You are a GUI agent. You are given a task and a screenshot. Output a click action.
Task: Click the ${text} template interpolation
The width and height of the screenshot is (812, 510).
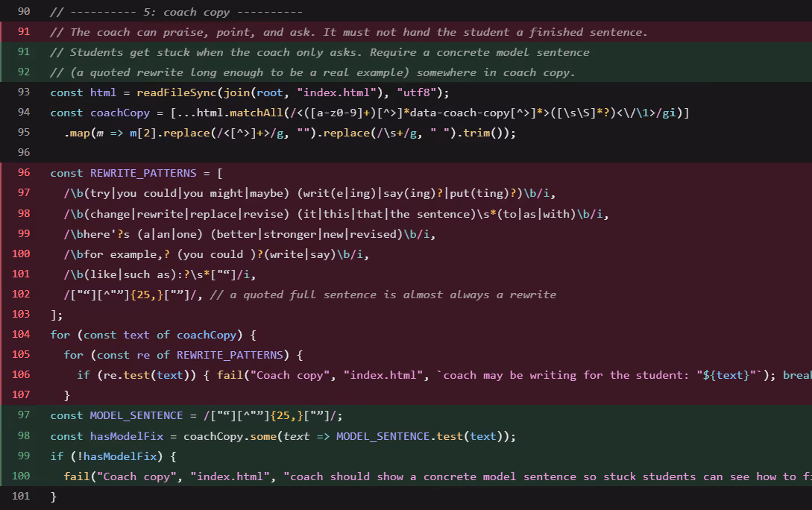(726, 375)
